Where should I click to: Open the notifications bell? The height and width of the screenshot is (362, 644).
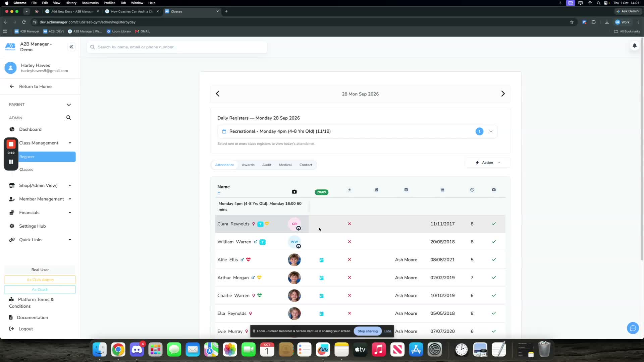pyautogui.click(x=634, y=46)
